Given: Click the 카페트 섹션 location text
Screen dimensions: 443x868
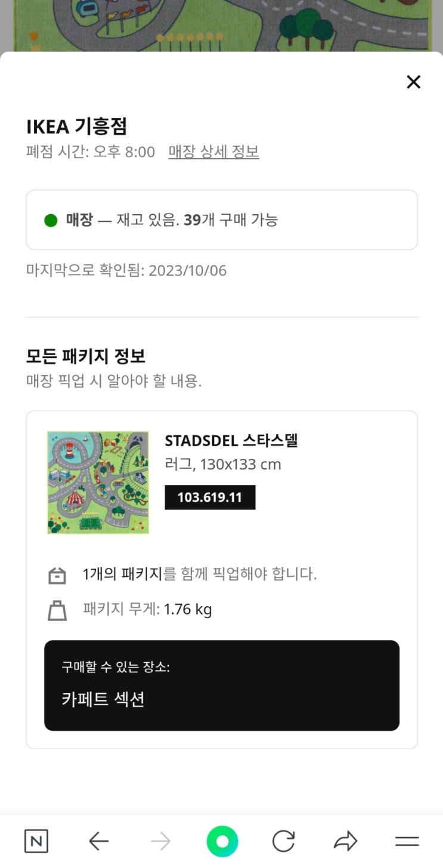Looking at the screenshot, I should (x=103, y=699).
